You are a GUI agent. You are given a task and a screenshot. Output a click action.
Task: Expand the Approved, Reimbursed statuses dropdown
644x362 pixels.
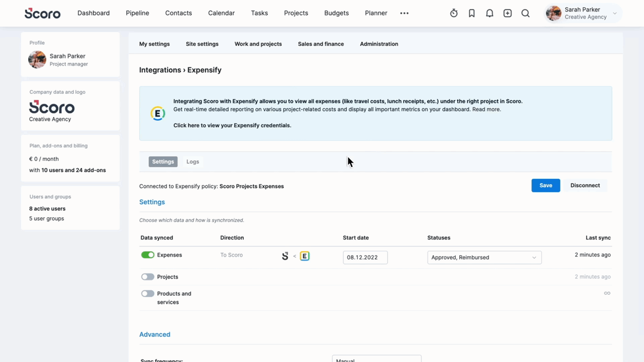pyautogui.click(x=484, y=257)
